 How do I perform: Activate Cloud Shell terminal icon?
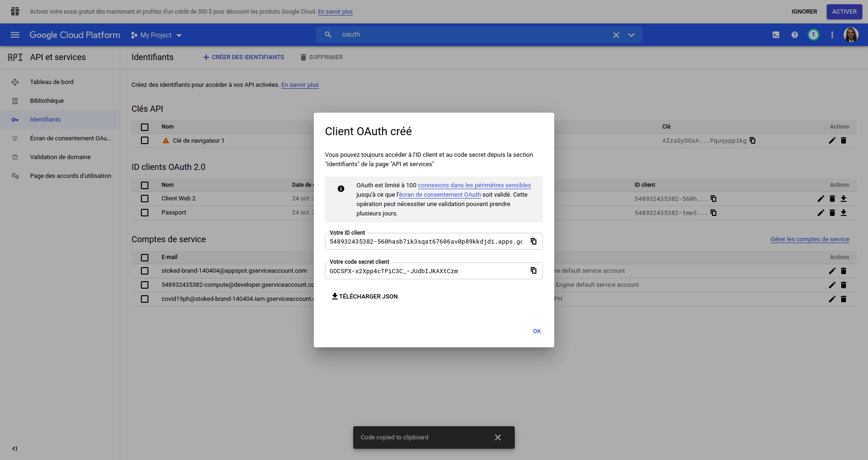[776, 35]
